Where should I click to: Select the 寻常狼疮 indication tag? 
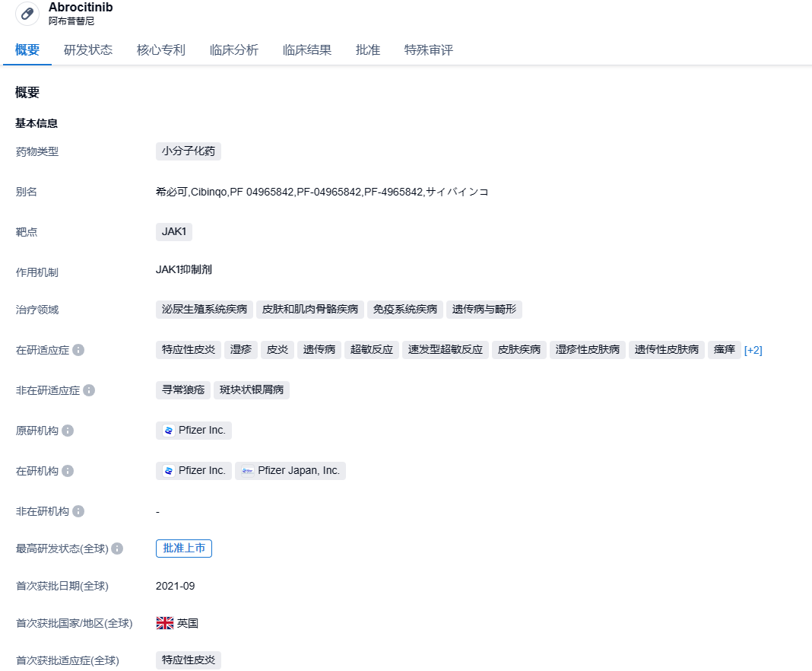pos(182,390)
